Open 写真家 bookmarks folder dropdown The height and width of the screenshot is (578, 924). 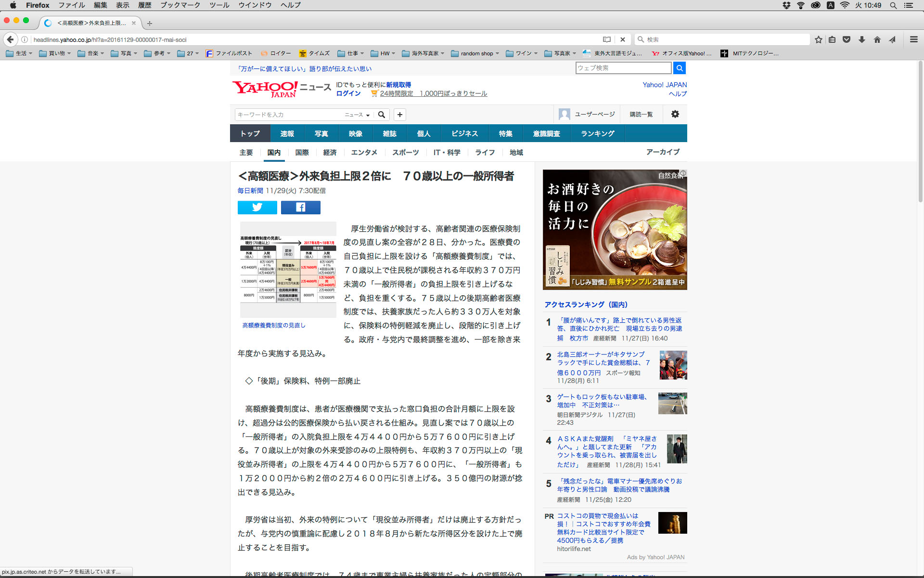coord(561,53)
